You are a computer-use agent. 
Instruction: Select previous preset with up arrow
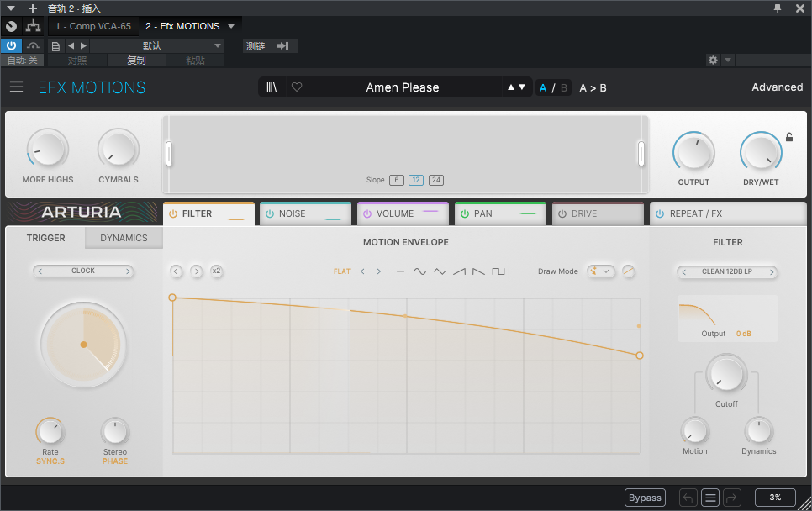(x=510, y=87)
